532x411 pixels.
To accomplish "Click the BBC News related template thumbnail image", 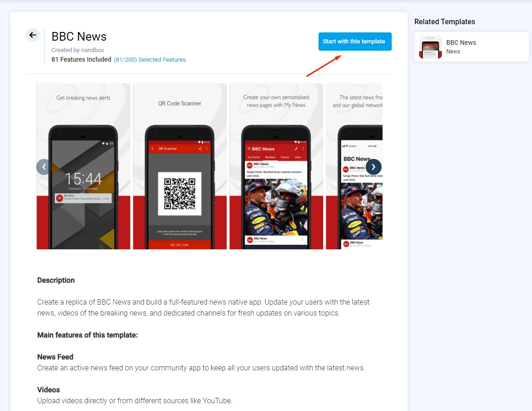I will (431, 47).
